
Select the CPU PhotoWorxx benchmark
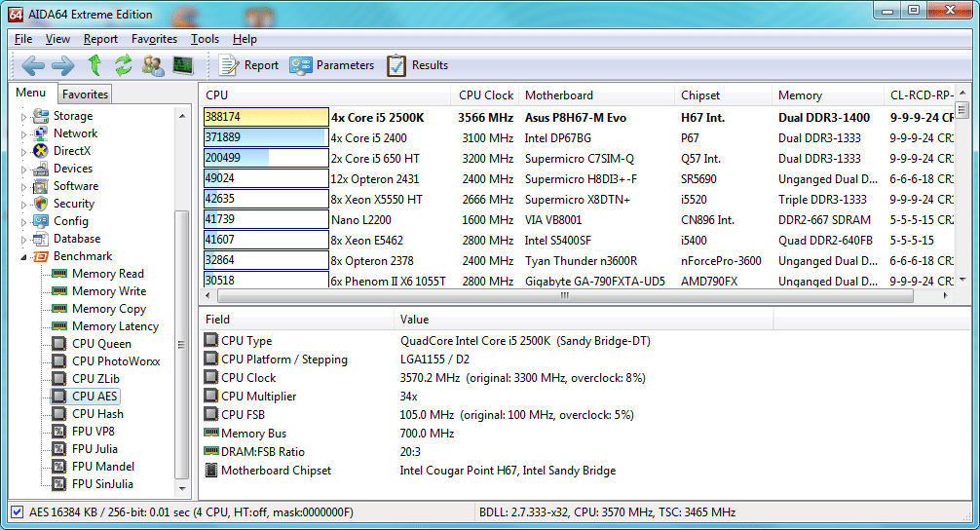[x=116, y=361]
